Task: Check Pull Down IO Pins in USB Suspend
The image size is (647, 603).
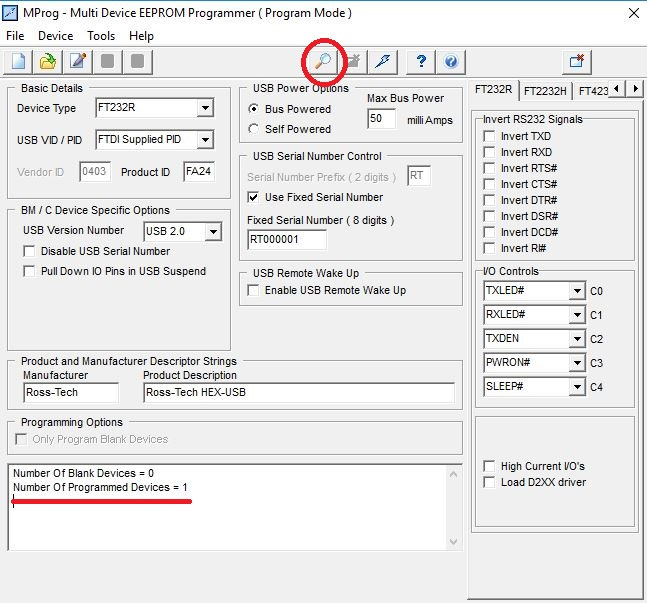Action: [x=29, y=271]
